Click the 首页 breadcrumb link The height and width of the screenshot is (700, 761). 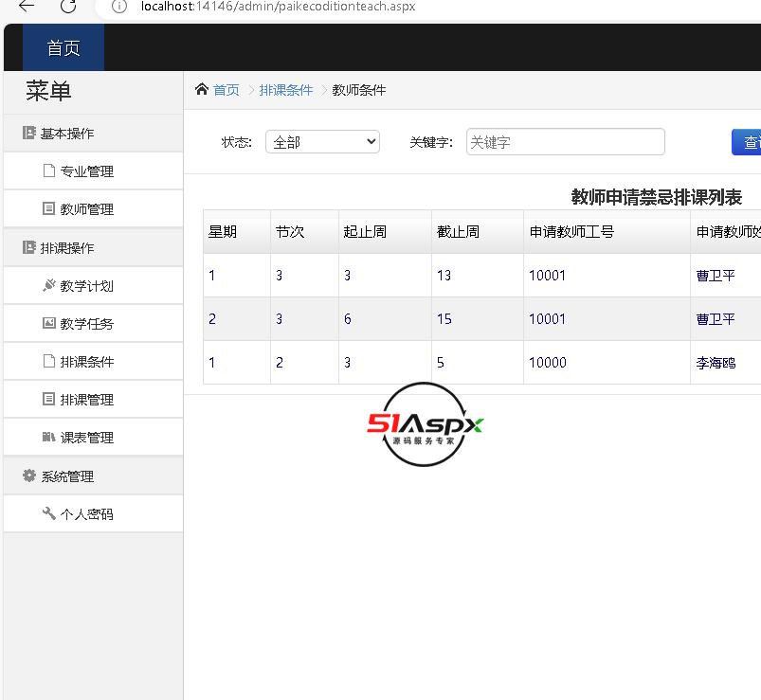coord(226,90)
